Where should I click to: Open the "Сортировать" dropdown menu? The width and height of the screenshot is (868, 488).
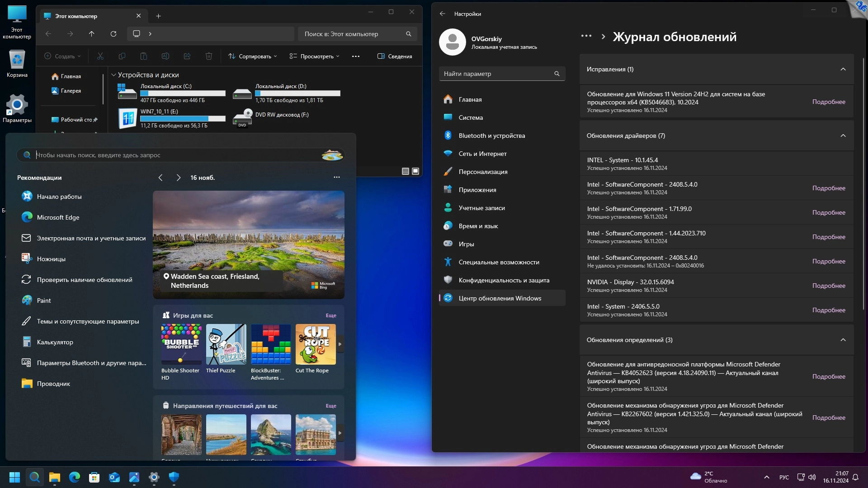[253, 56]
